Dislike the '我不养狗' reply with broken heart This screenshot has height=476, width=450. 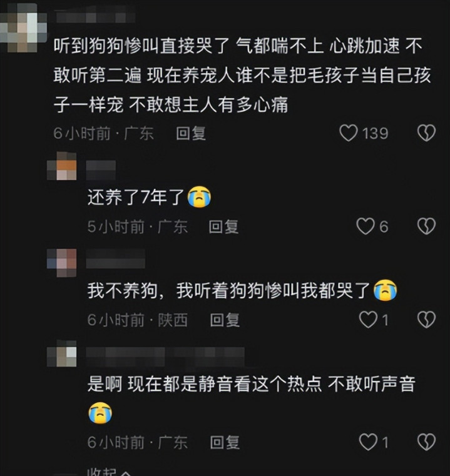click(x=426, y=320)
